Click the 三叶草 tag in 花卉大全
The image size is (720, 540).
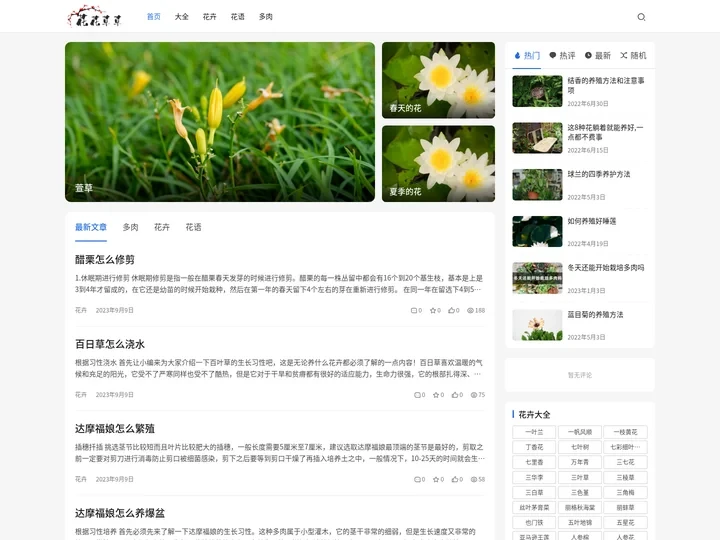(x=580, y=478)
